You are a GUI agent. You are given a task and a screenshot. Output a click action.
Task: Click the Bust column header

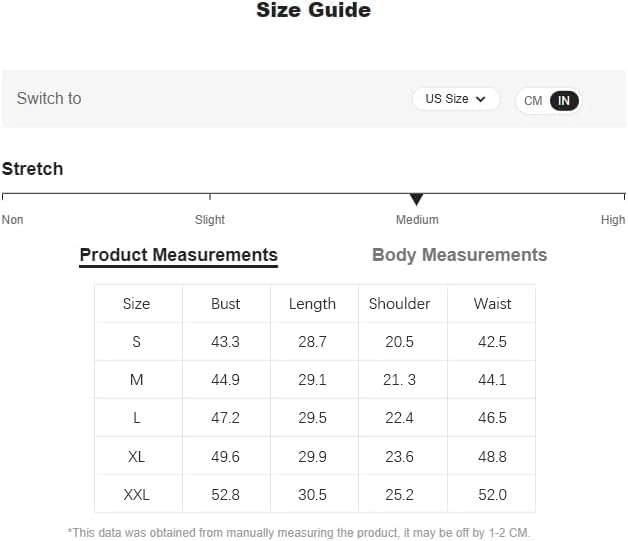pos(226,304)
